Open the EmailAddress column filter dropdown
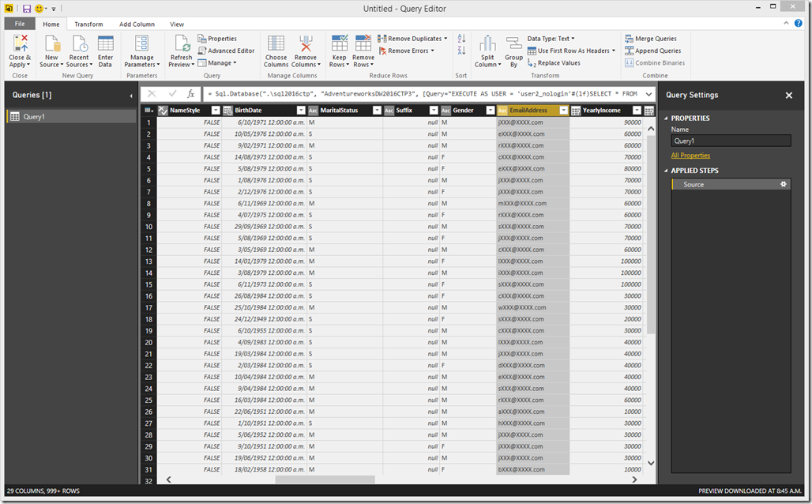 tap(563, 111)
